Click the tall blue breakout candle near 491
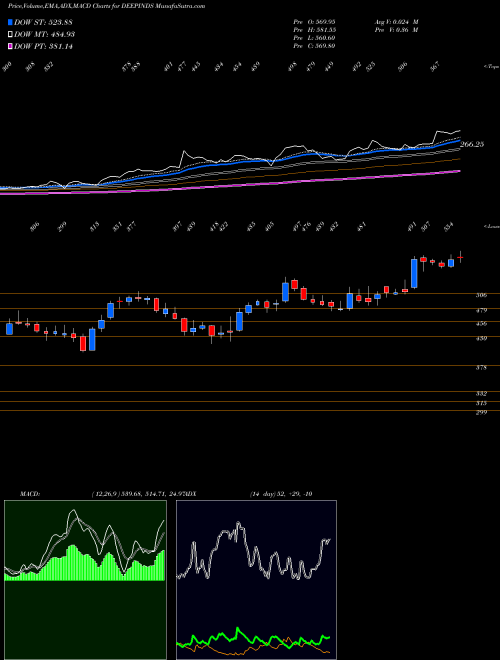500x660 pixels. pyautogui.click(x=414, y=274)
